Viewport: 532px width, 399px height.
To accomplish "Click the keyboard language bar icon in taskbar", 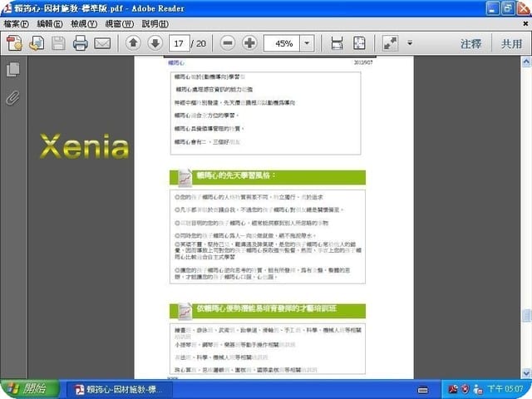I will [423, 390].
